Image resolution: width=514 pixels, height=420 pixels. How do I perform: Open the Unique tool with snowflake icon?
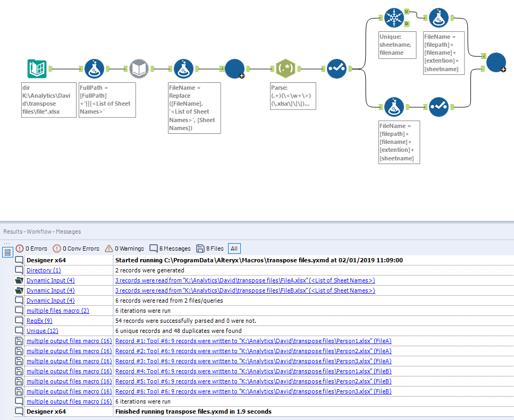[394, 17]
